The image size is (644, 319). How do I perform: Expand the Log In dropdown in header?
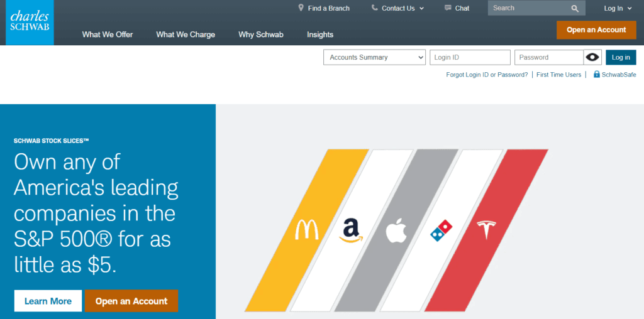click(618, 8)
